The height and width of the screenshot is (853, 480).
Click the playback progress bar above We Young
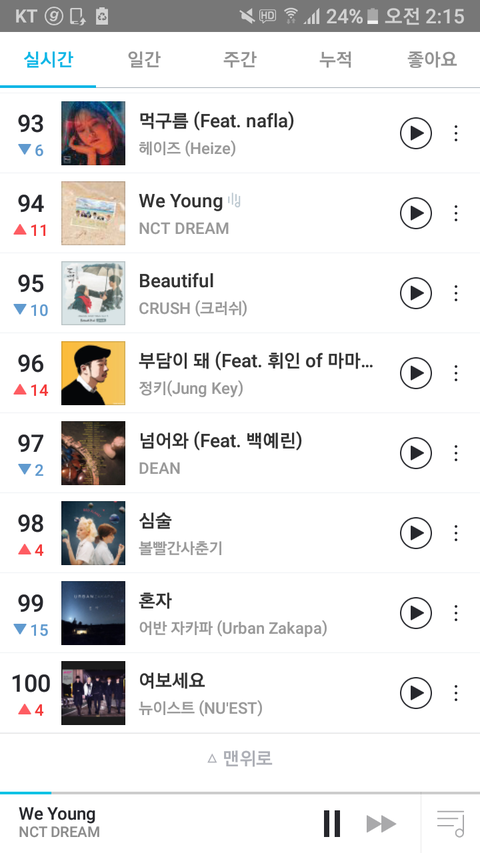tap(240, 793)
